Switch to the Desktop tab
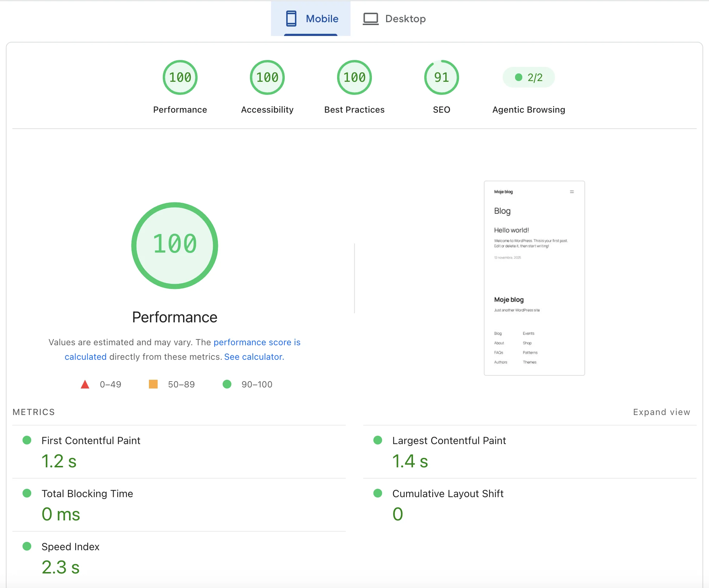This screenshot has height=588, width=709. click(x=394, y=19)
